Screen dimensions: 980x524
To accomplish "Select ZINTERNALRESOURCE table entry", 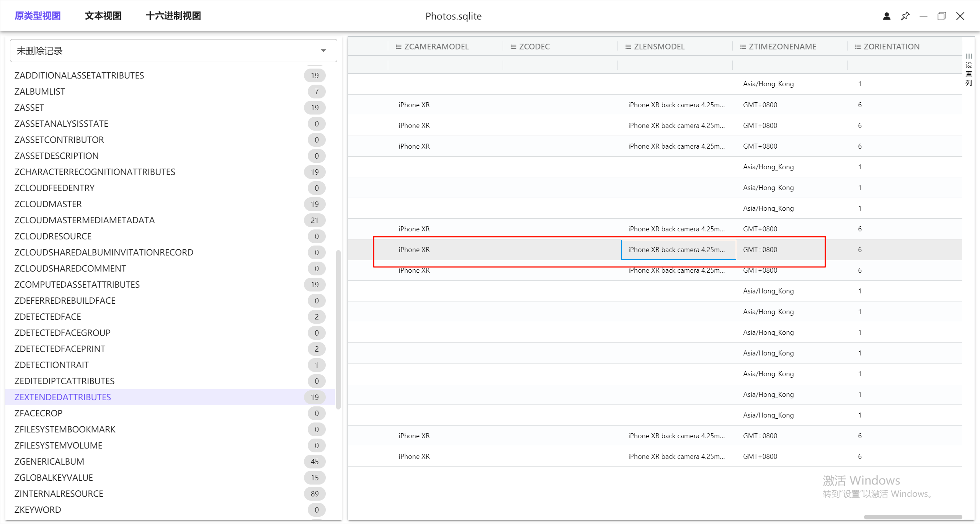I will (59, 494).
